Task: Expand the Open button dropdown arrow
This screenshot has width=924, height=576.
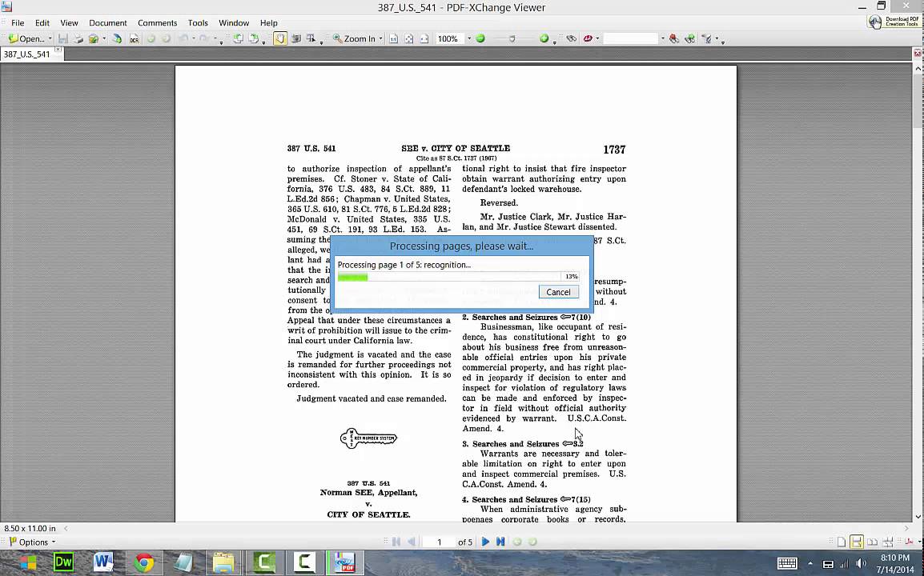Action: (50, 38)
